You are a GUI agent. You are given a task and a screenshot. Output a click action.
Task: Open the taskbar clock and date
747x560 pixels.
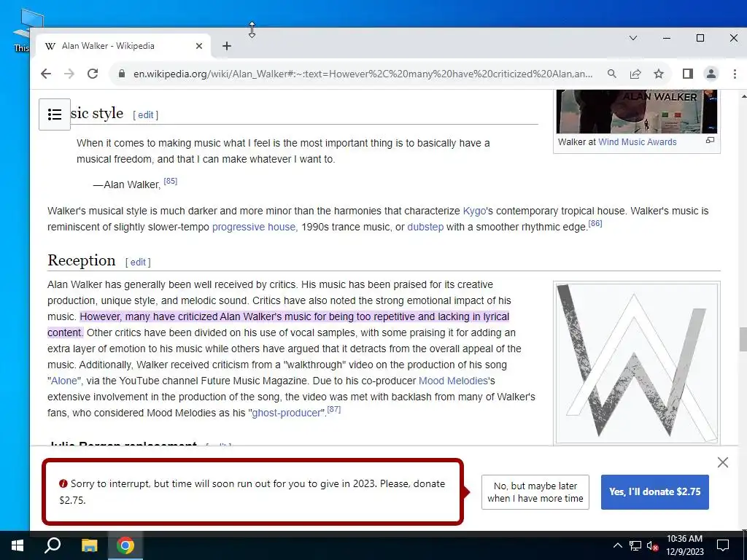point(684,545)
